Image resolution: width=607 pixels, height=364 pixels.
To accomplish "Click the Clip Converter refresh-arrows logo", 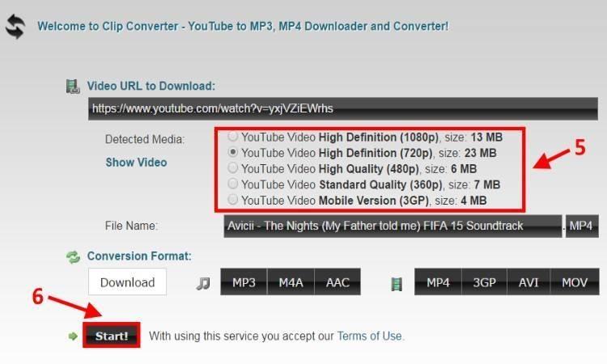I will point(15,27).
